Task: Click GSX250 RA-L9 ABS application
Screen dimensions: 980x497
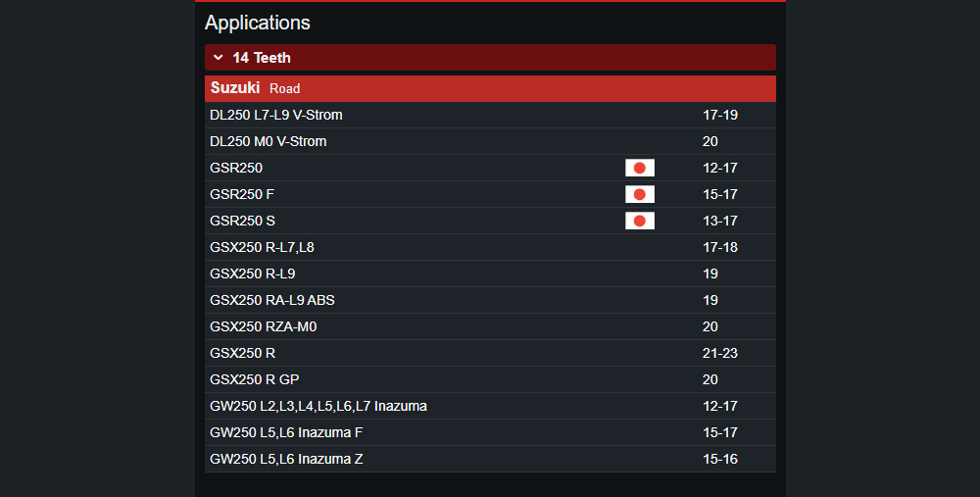Action: tap(272, 300)
